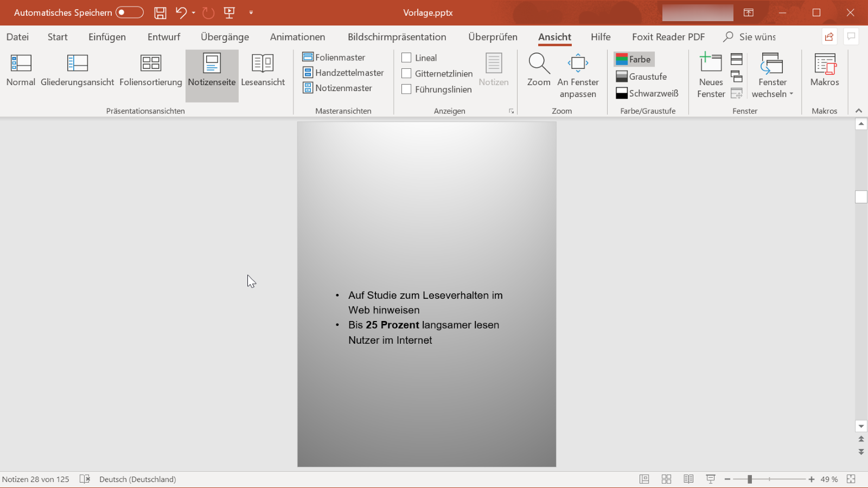Enable the Lineal checkbox

coord(406,57)
